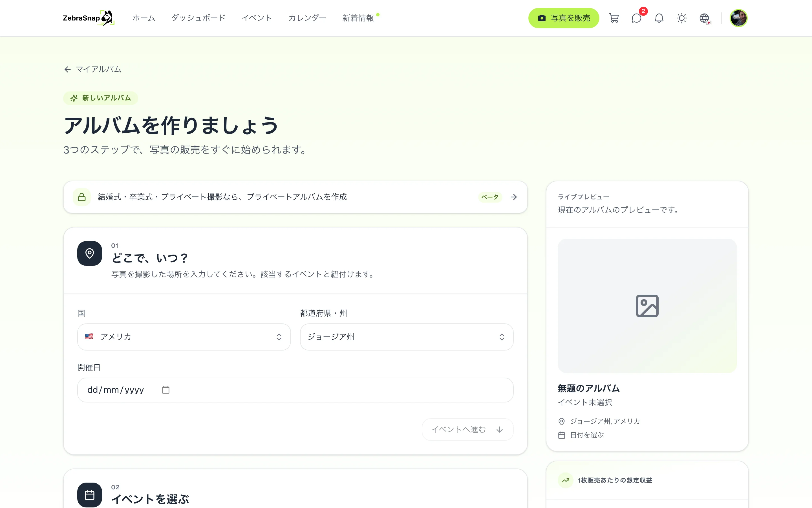The image size is (812, 508).
Task: Click the ベータ badge
Action: 490,197
